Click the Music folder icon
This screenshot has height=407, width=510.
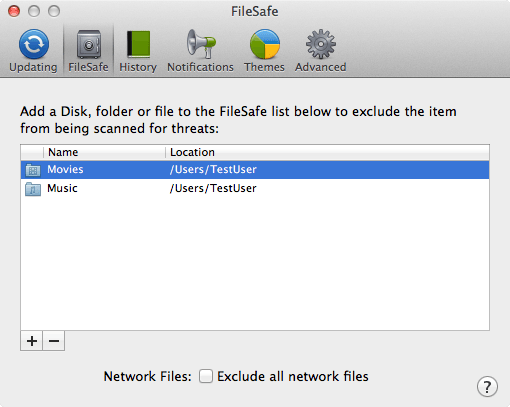point(33,189)
